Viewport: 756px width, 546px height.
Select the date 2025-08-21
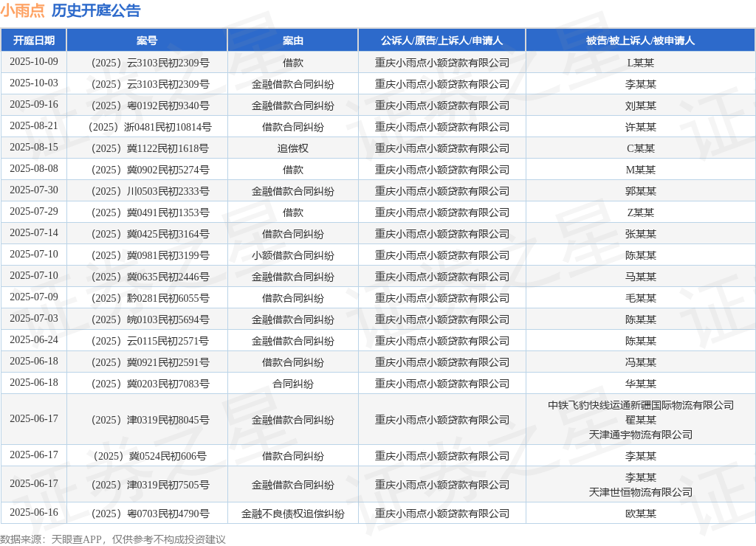tap(34, 125)
